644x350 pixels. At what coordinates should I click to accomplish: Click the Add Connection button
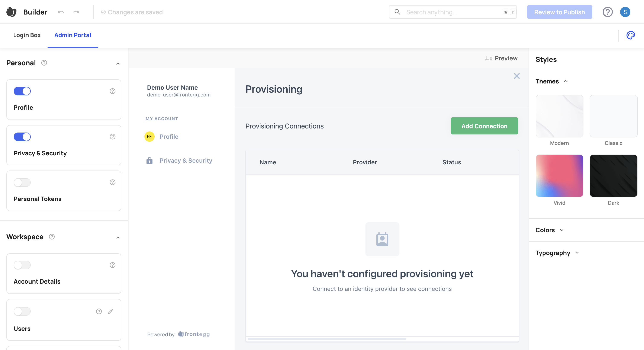(484, 126)
